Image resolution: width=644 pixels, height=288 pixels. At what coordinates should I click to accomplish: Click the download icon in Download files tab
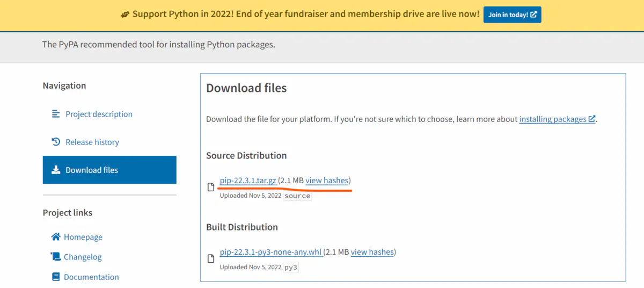coord(56,170)
